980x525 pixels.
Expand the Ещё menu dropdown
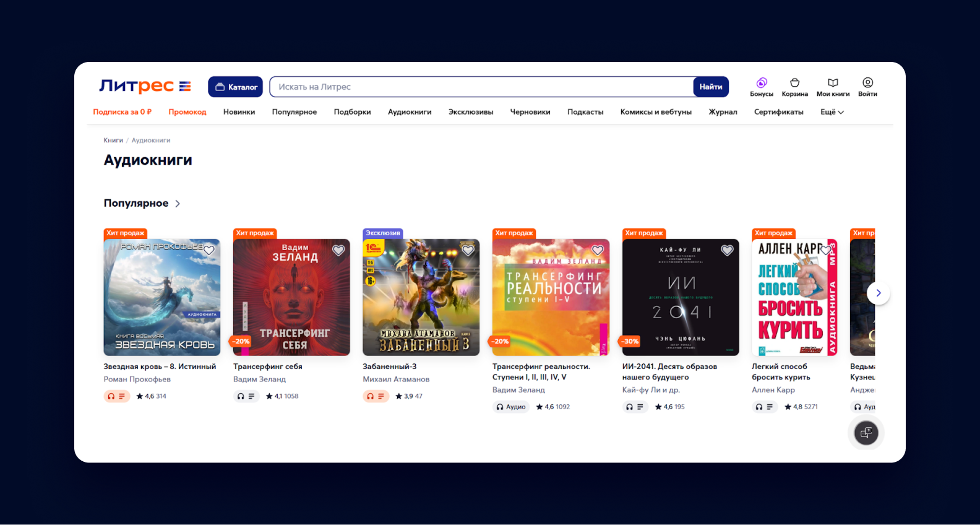click(x=832, y=112)
